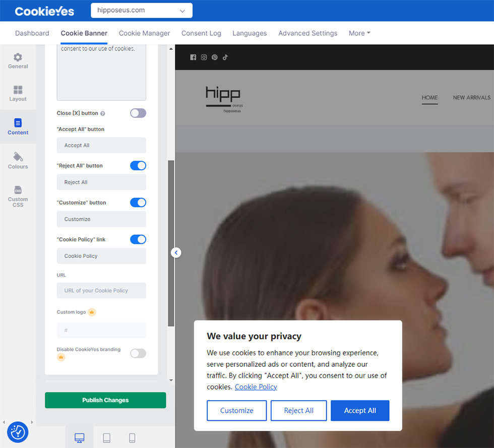Expand the More menu in navigation
Screen dimensions: 494x448
[359, 33]
